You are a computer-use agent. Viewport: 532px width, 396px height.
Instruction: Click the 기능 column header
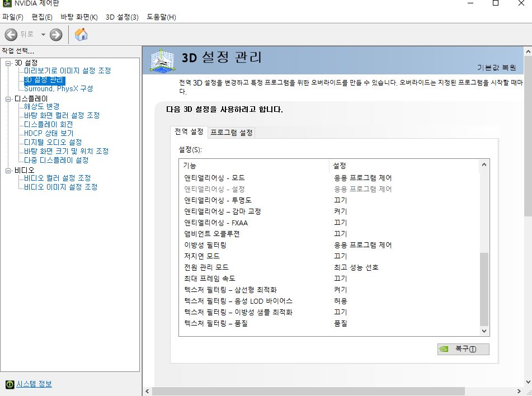click(x=254, y=166)
